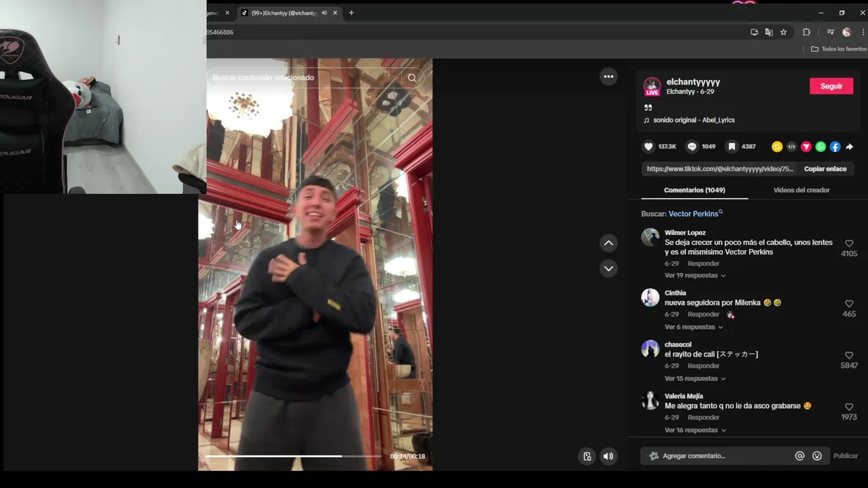This screenshot has height=488, width=868.
Task: Open chasecol's profile avatar
Action: click(x=650, y=349)
